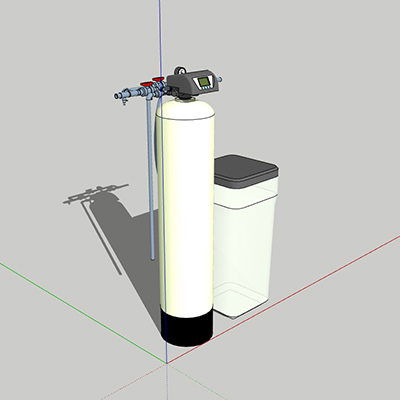Screen dimensions: 400x400
Task: Select the green LCD display on control valve
Action: tap(204, 81)
